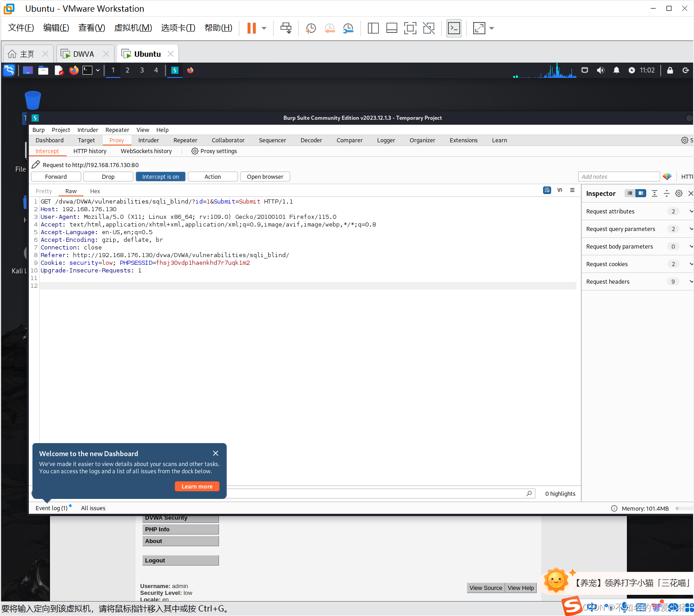Image resolution: width=694 pixels, height=616 pixels.
Task: Close the Welcome Dashboard popup
Action: click(x=215, y=453)
